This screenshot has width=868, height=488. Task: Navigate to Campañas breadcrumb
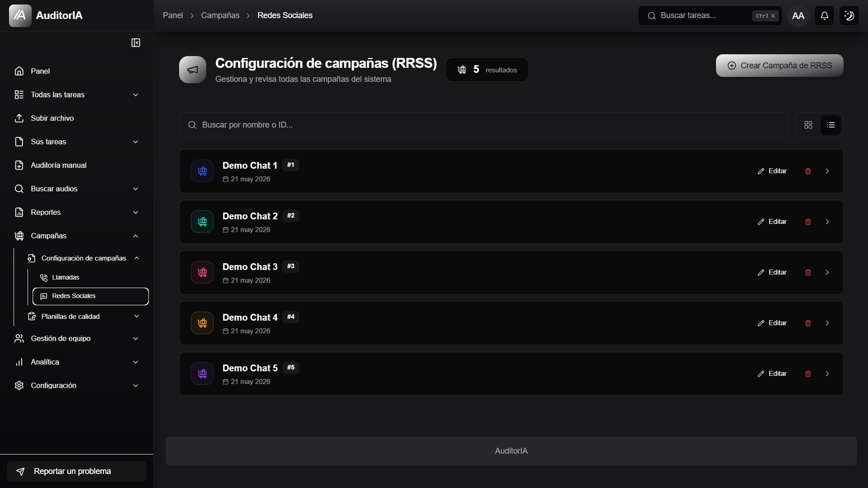(220, 15)
